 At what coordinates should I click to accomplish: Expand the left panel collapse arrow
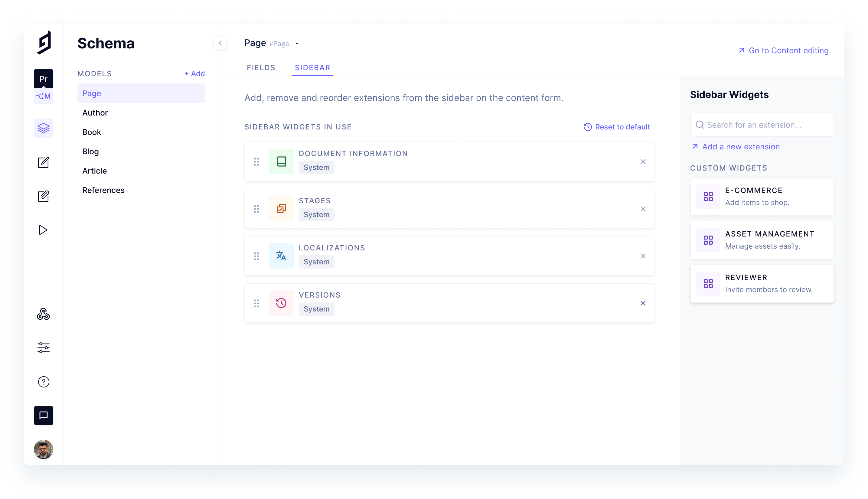(x=220, y=43)
